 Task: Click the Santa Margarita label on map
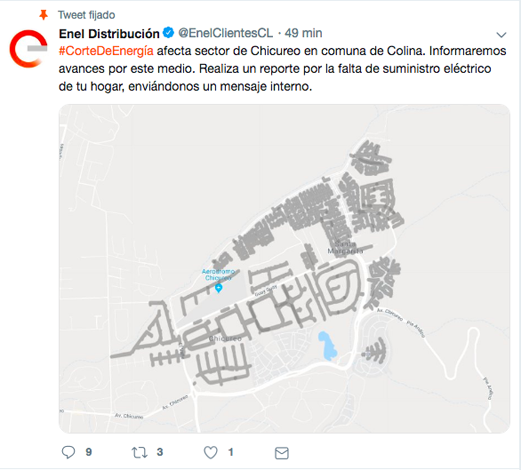(x=345, y=248)
